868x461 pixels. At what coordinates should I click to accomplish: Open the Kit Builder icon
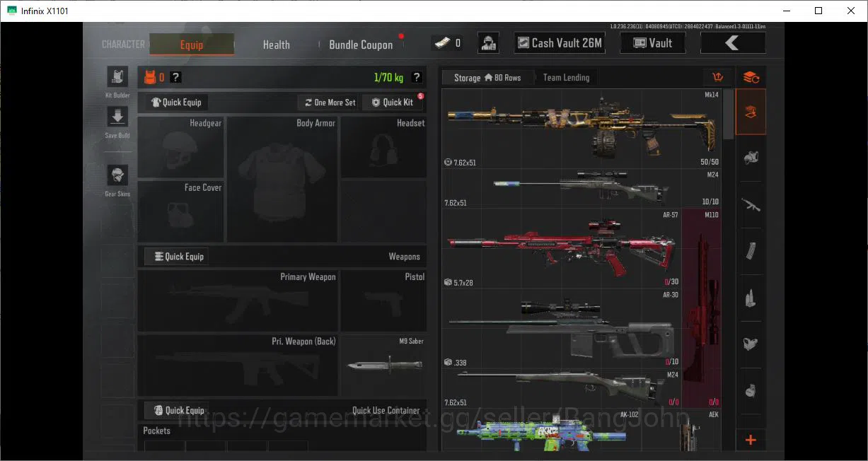tap(117, 77)
